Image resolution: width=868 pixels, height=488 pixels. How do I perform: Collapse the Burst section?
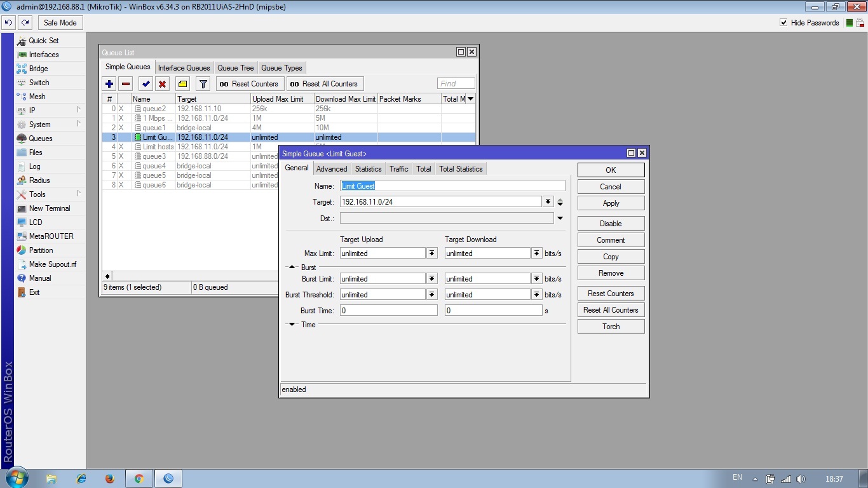292,268
